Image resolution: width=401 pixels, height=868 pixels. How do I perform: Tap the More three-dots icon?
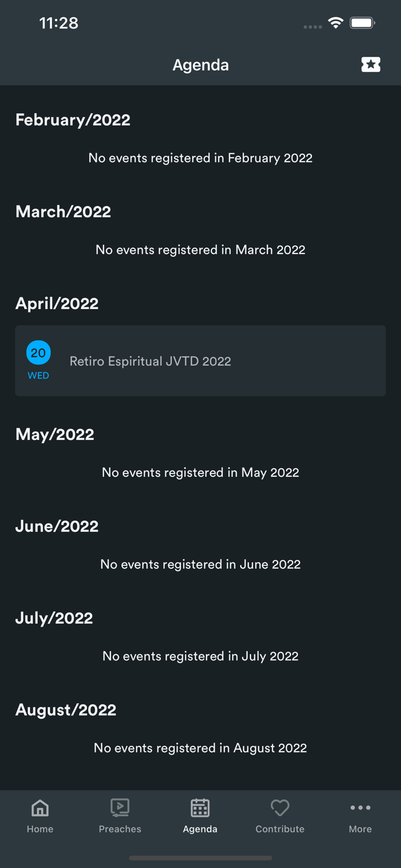(x=360, y=807)
